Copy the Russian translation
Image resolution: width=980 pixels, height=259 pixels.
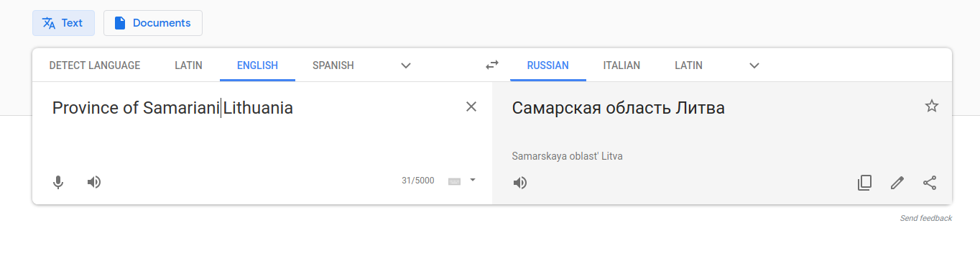865,183
